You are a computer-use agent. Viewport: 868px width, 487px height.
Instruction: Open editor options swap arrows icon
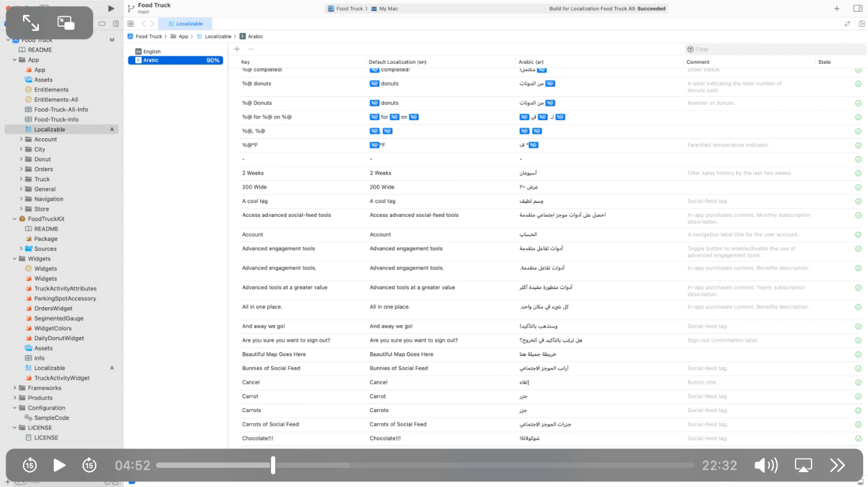[847, 24]
